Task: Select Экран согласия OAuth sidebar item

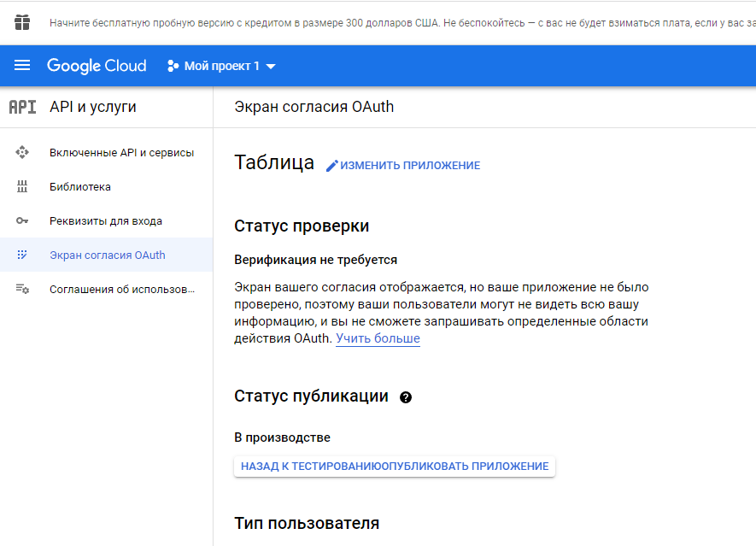Action: point(107,255)
